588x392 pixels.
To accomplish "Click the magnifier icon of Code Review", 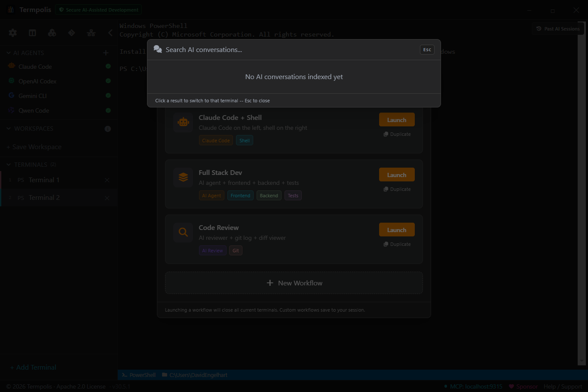I will (x=183, y=232).
